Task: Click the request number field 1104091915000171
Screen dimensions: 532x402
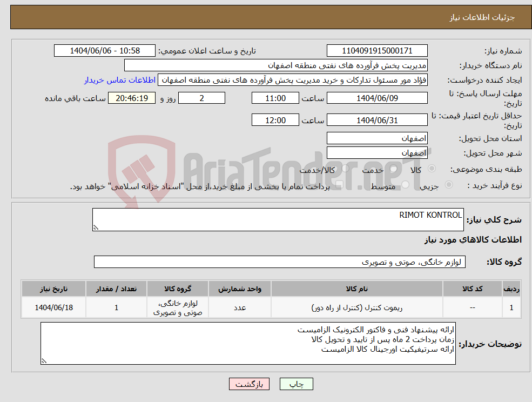Action: coord(376,50)
